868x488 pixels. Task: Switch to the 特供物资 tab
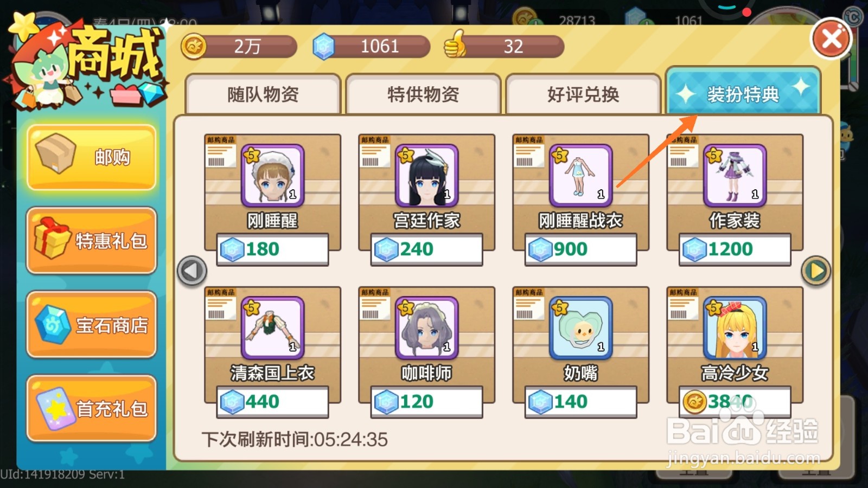click(423, 94)
